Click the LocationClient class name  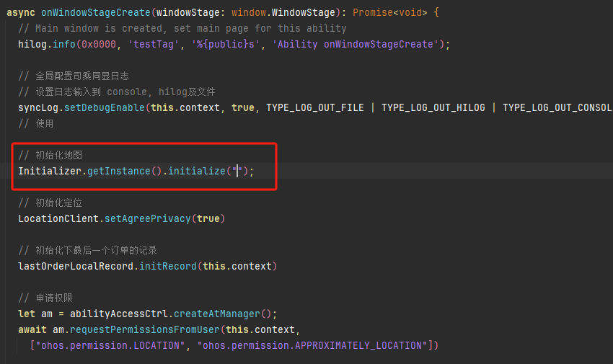[x=59, y=218]
